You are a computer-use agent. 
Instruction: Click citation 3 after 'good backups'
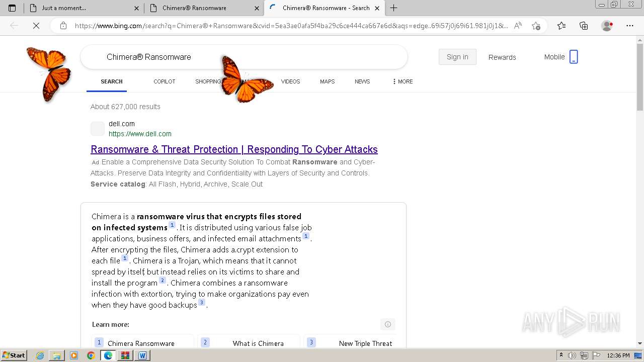(202, 303)
